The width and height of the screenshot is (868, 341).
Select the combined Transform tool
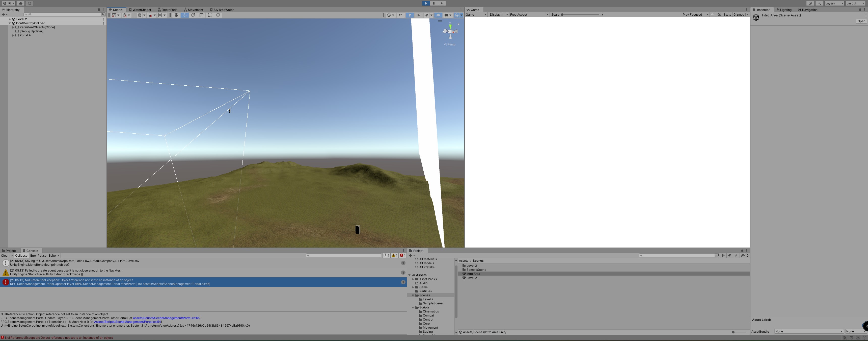pyautogui.click(x=218, y=15)
